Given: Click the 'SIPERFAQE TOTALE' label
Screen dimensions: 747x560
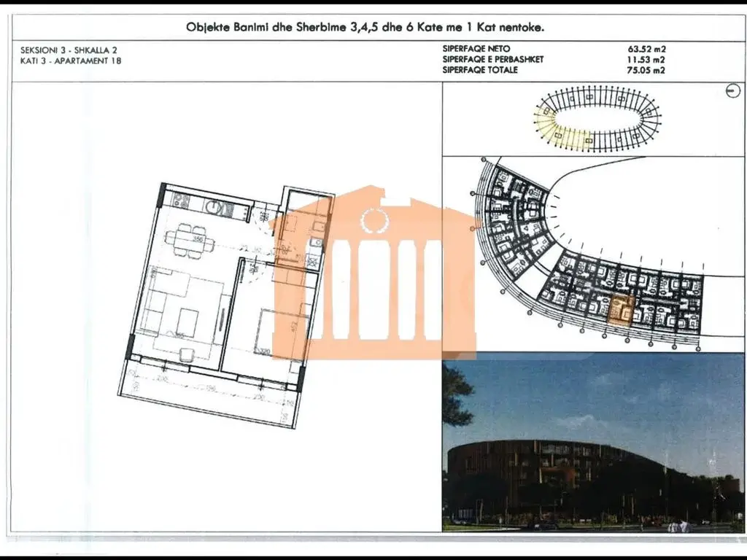Looking at the screenshot, I should pos(480,70).
